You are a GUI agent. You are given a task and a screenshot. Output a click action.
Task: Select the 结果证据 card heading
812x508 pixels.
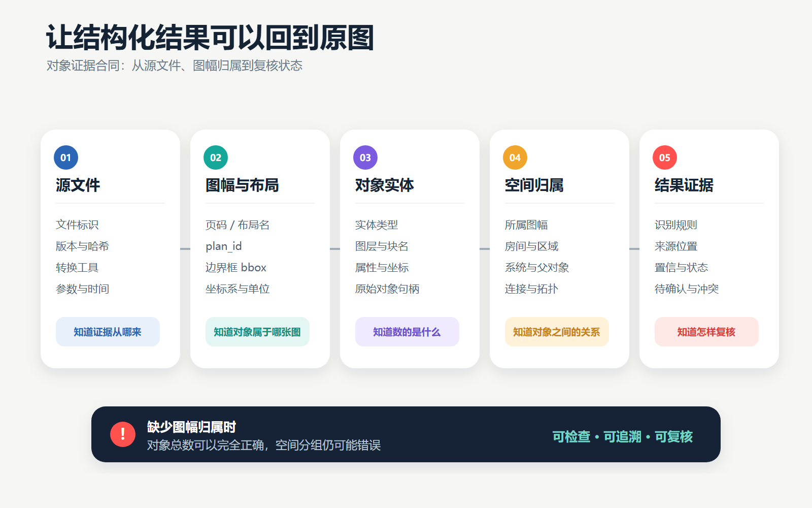click(x=684, y=185)
